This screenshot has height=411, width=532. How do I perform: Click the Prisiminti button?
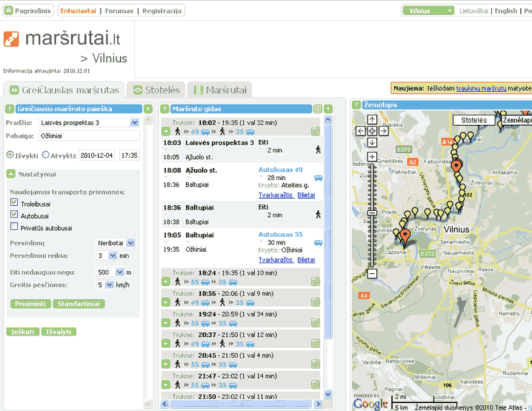coord(31,303)
